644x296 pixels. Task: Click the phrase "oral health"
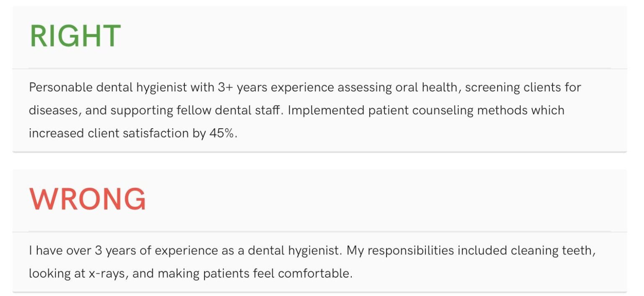427,88
